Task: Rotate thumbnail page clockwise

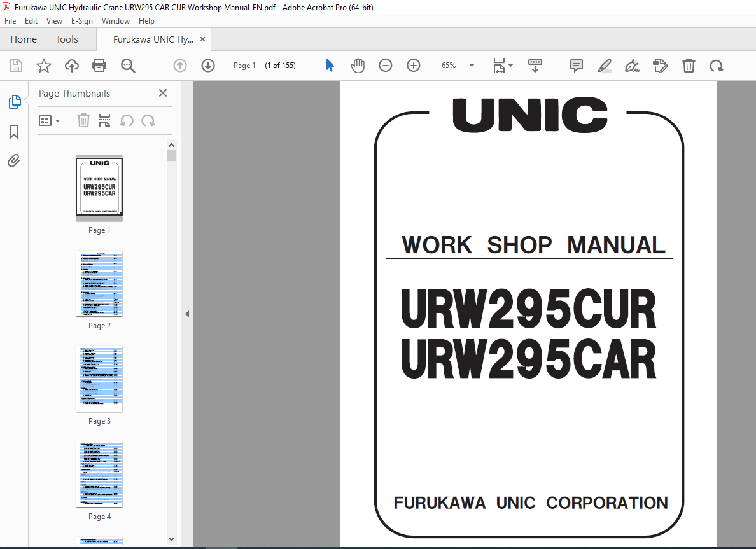Action: pos(148,120)
